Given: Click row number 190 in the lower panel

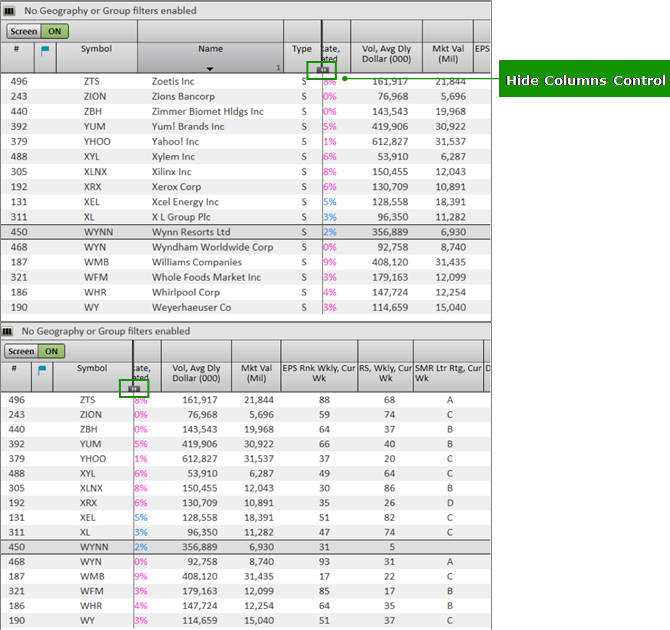Looking at the screenshot, I should click(x=17, y=621).
